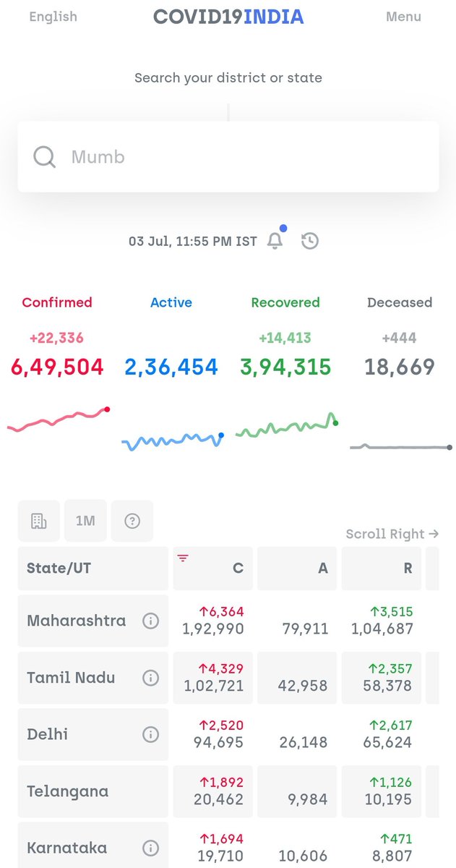Click Maharashtra active value 79,911
Image resolution: width=456 pixels, height=868 pixels.
point(304,629)
